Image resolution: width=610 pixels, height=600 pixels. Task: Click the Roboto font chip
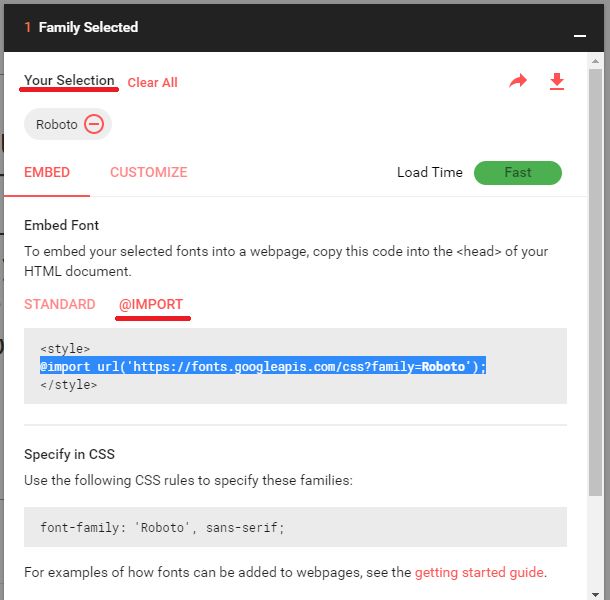56,124
